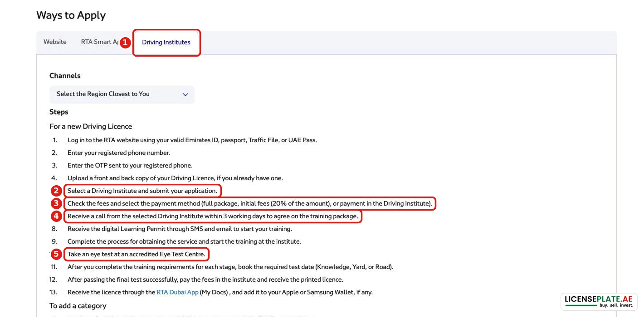
Task: Click the step about receiving the printed licence
Action: tap(205, 279)
